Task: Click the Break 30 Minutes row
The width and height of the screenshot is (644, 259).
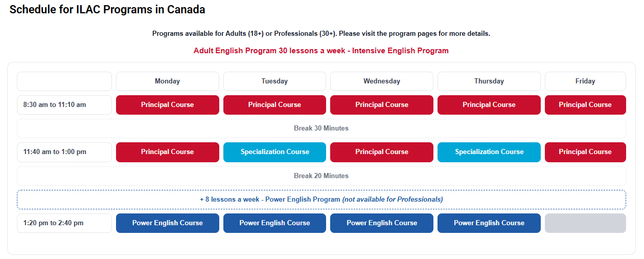Action: pos(321,128)
